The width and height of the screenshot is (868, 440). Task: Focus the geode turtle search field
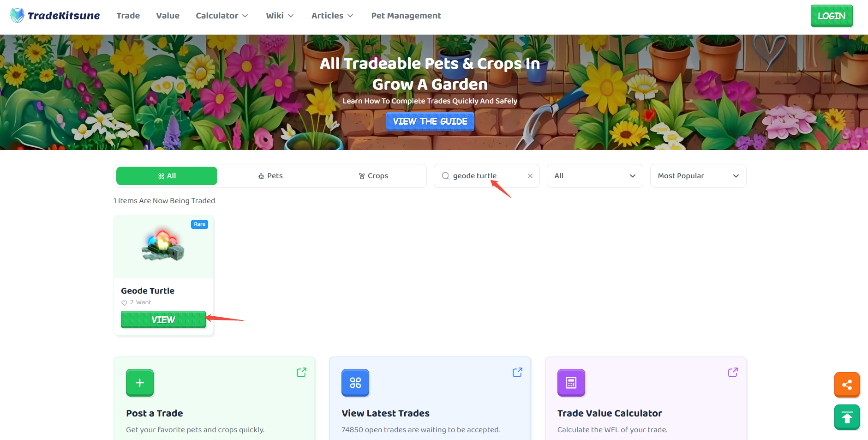tap(487, 176)
